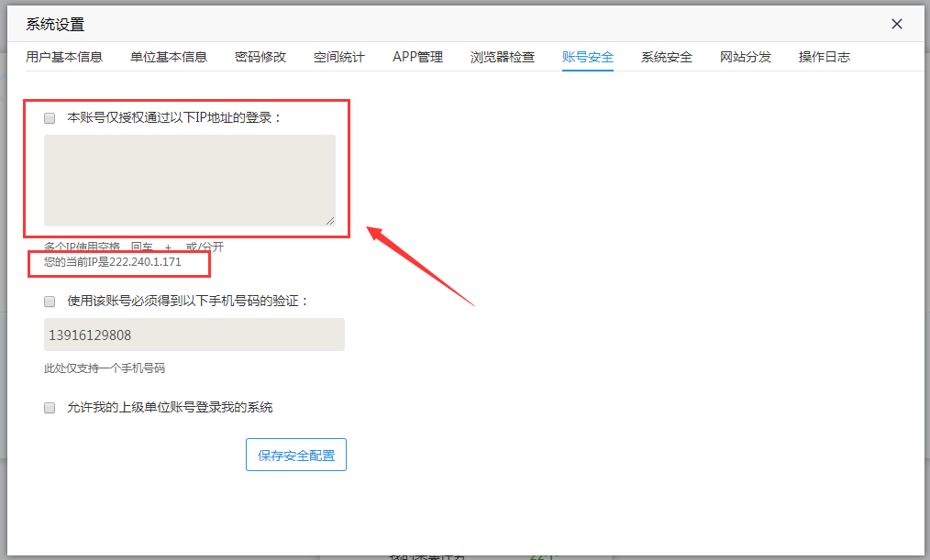The width and height of the screenshot is (930, 560).
Task: Open the APP管理 tab
Action: [417, 57]
